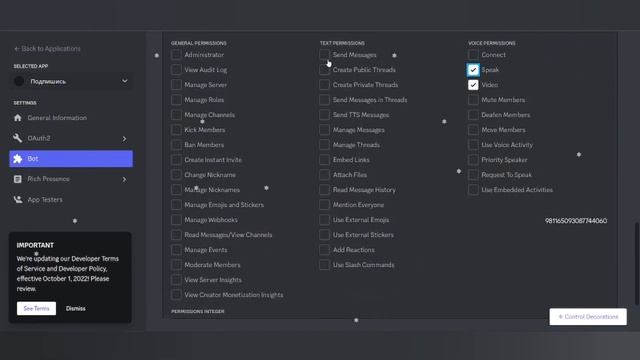
Task: Click the General Information home icon
Action: (18, 118)
